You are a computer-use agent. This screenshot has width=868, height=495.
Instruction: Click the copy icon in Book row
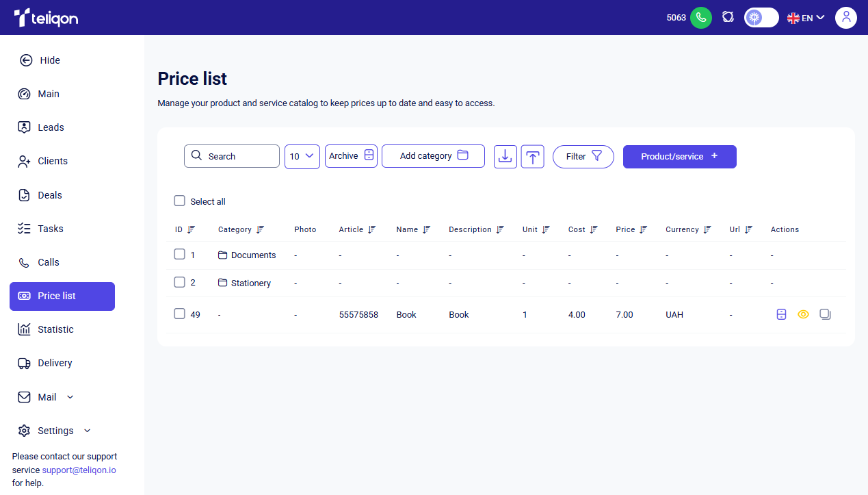[x=825, y=314]
